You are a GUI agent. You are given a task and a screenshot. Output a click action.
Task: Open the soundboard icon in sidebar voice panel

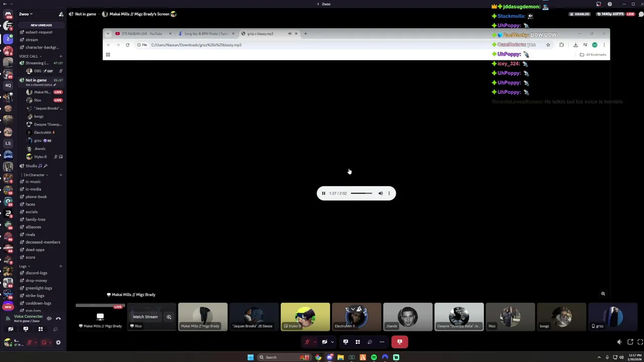(55, 329)
